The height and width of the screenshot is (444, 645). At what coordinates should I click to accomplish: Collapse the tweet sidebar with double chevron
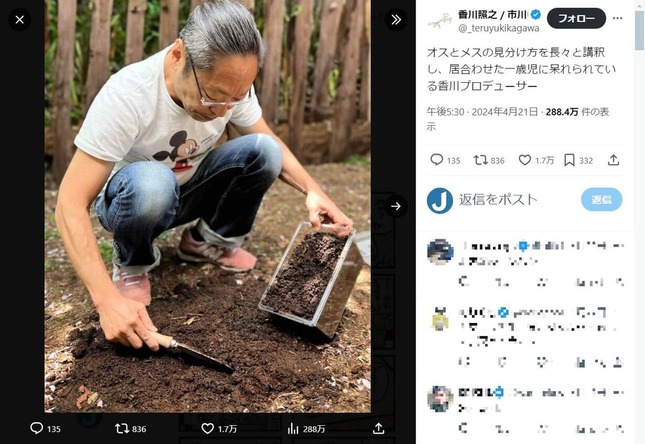(x=396, y=19)
